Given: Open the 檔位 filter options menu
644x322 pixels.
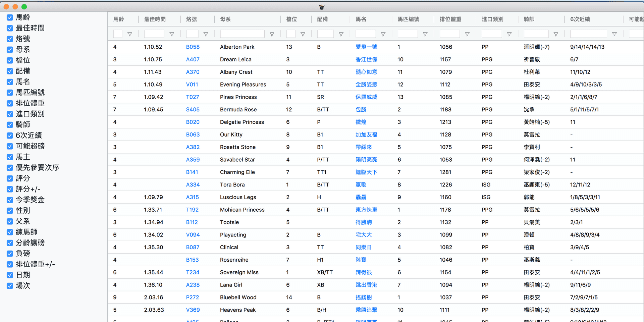Looking at the screenshot, I should pyautogui.click(x=303, y=34).
